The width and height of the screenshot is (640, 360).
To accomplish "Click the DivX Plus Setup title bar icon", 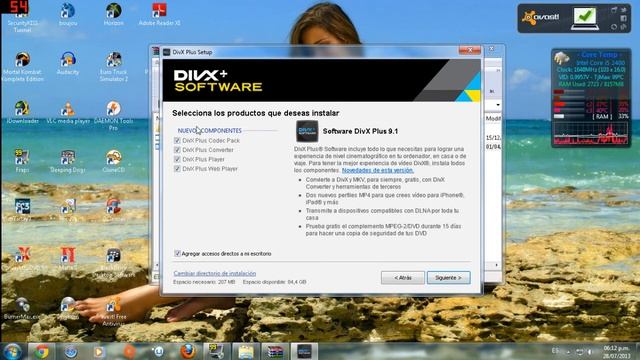I will pyautogui.click(x=167, y=52).
